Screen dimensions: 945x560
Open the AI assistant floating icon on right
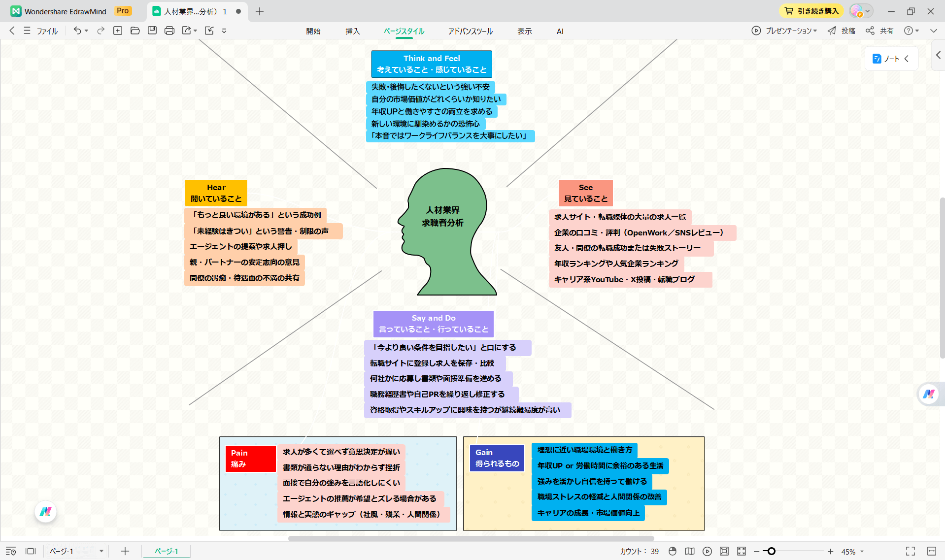[x=929, y=394]
